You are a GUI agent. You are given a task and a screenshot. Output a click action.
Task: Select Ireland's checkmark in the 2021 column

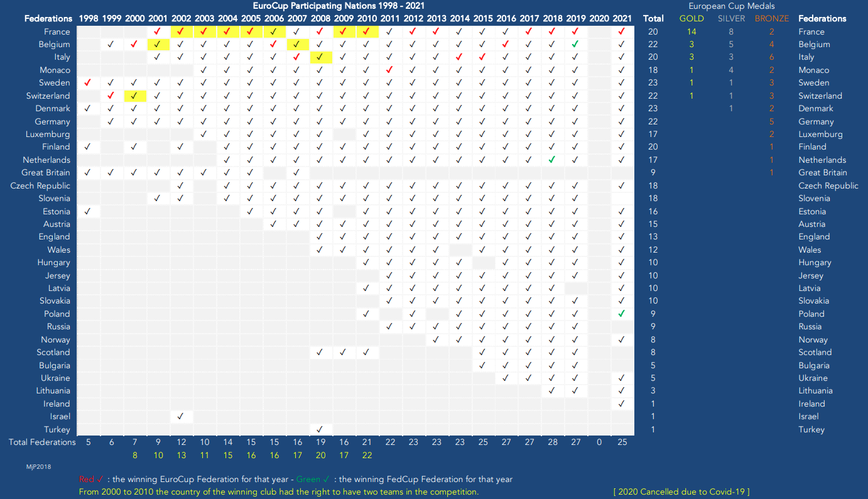click(x=621, y=403)
